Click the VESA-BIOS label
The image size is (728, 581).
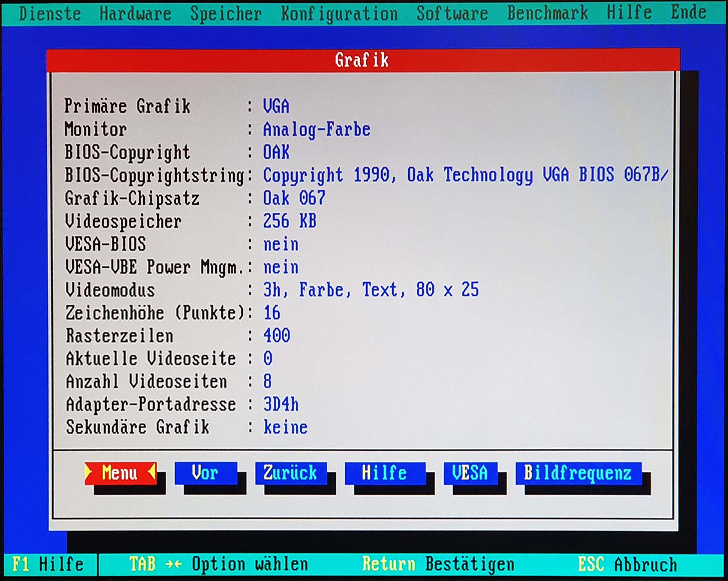click(x=105, y=244)
